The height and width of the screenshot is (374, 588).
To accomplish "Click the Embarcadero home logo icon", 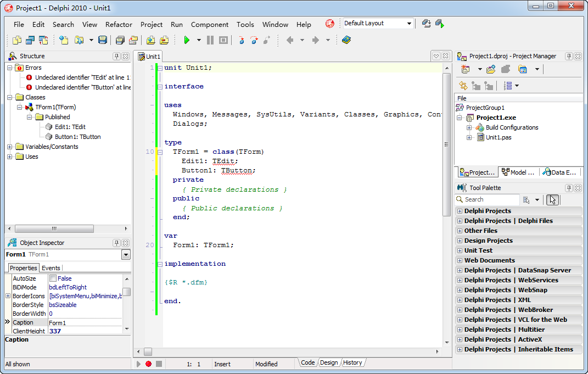I will point(329,24).
